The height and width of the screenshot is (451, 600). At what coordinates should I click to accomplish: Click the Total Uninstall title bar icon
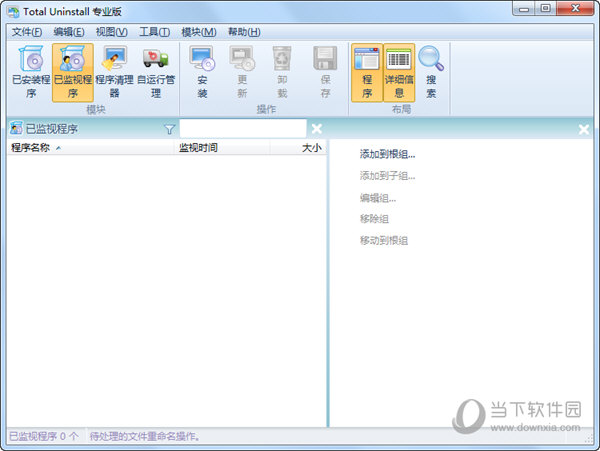(13, 12)
